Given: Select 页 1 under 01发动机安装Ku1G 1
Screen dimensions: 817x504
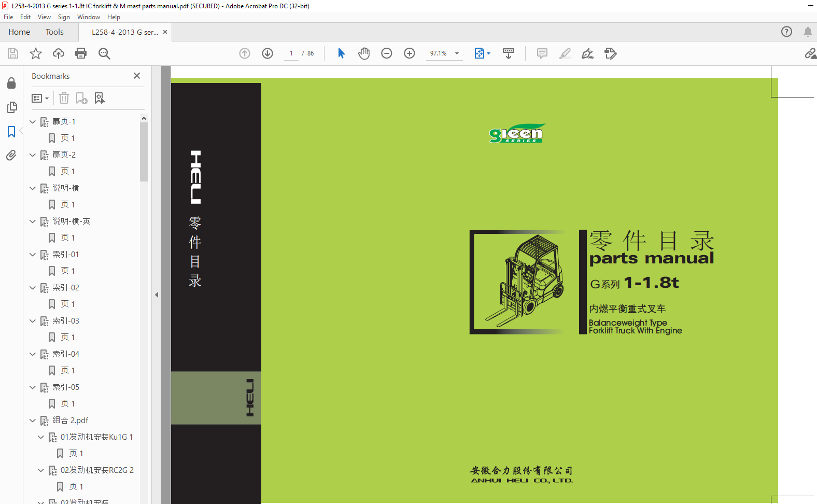Looking at the screenshot, I should [76, 454].
